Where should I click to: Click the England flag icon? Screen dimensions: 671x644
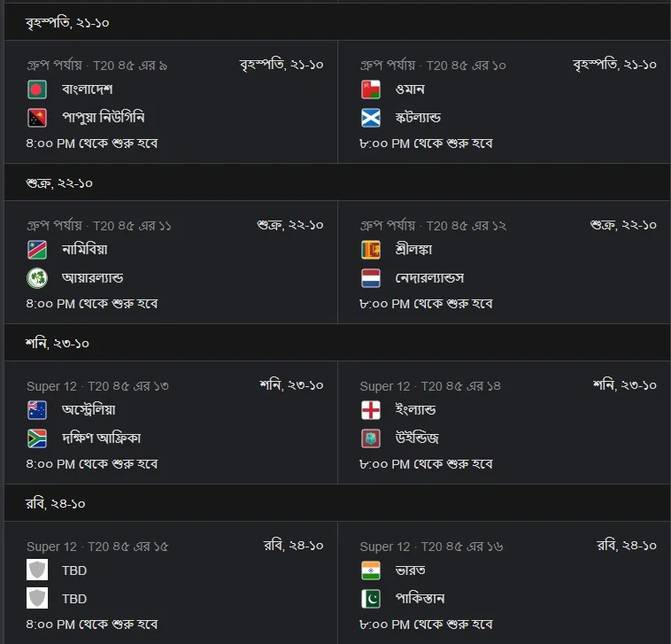pyautogui.click(x=371, y=410)
